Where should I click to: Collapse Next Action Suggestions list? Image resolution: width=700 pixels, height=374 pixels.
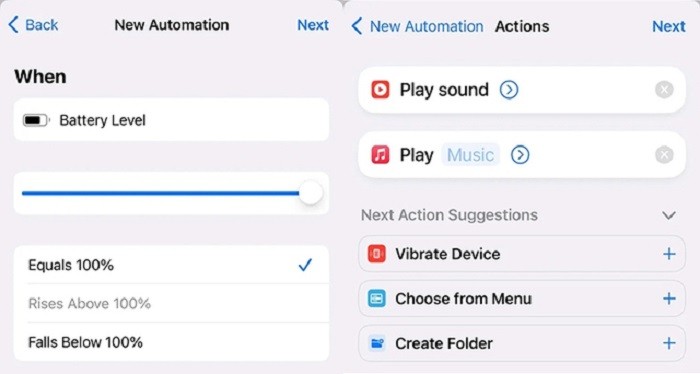coord(669,216)
